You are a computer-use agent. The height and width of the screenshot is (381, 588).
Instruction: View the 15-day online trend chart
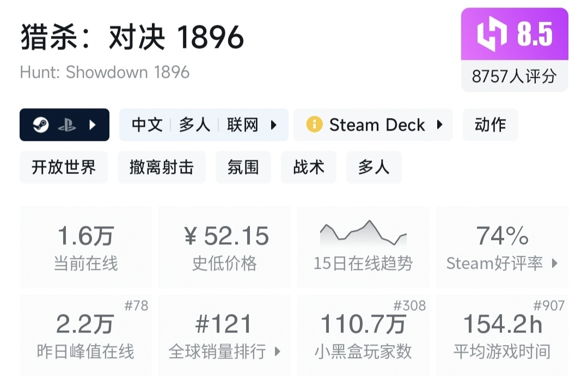tap(363, 247)
